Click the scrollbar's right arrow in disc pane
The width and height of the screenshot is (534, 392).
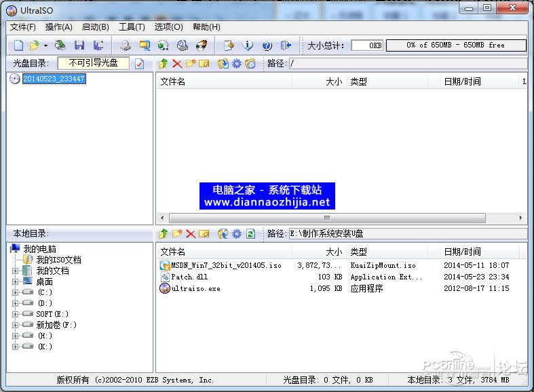click(x=520, y=218)
